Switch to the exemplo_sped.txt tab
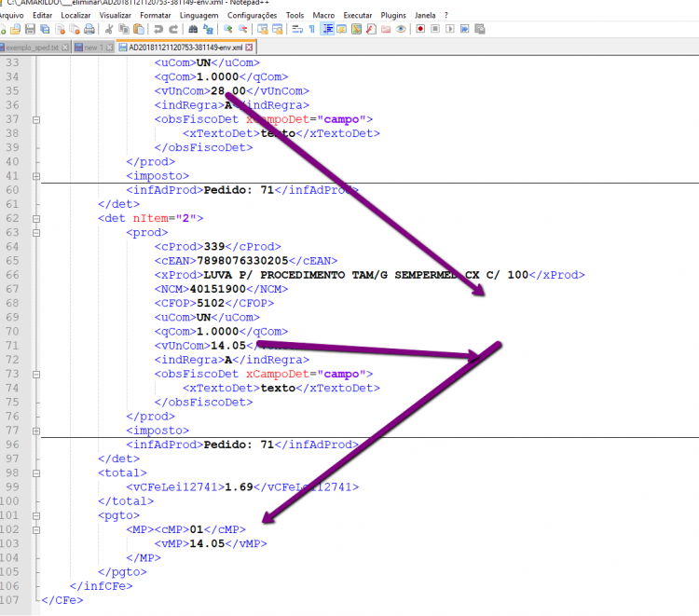Image resolution: width=699 pixels, height=616 pixels. pyautogui.click(x=32, y=48)
